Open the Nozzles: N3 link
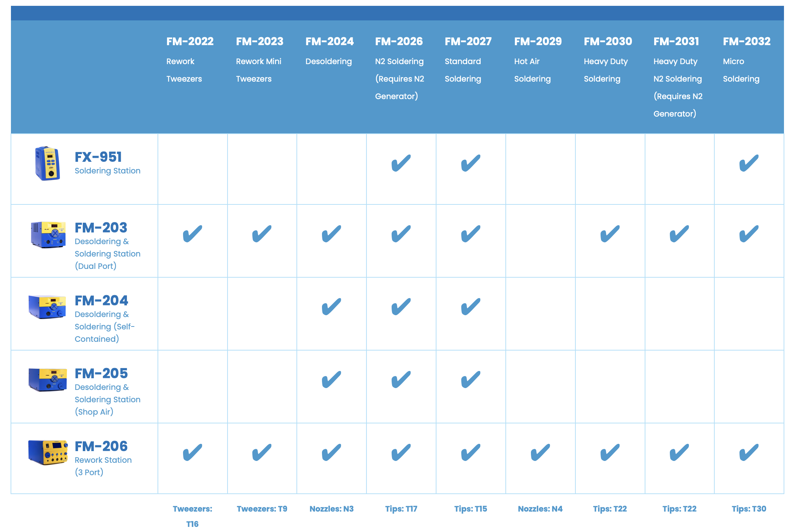The image size is (792, 532). coord(331,509)
